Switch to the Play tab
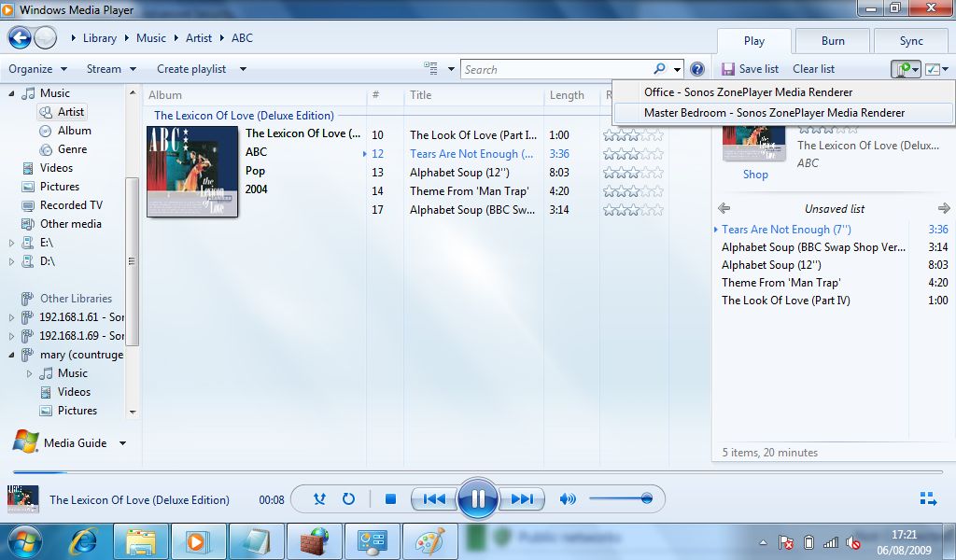Screen dimensions: 956x560 754,41
